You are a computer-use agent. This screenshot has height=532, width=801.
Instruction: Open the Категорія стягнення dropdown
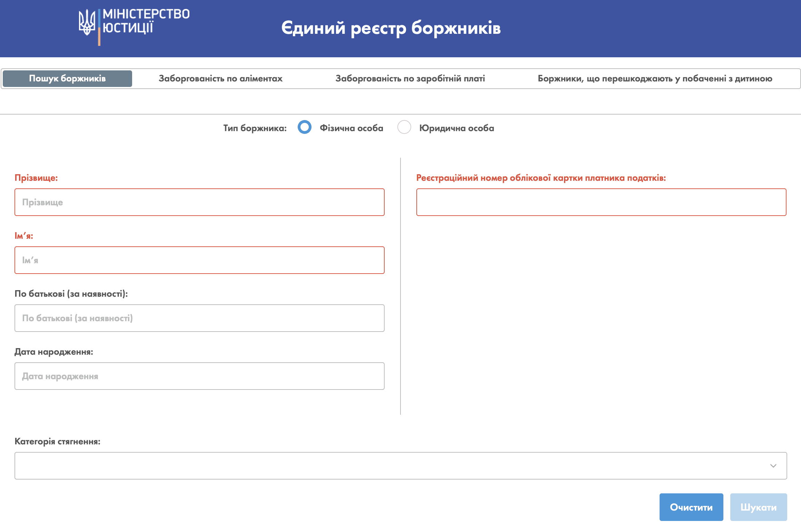[400, 466]
